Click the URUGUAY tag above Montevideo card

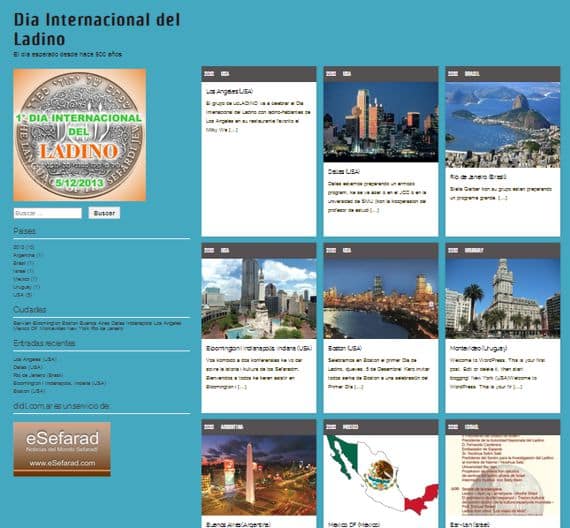click(474, 251)
